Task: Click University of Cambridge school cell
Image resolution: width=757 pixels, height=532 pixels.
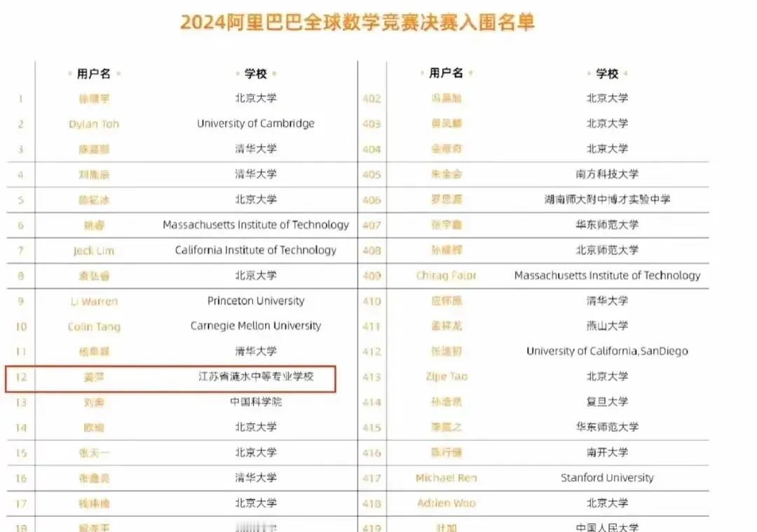Action: [x=255, y=123]
